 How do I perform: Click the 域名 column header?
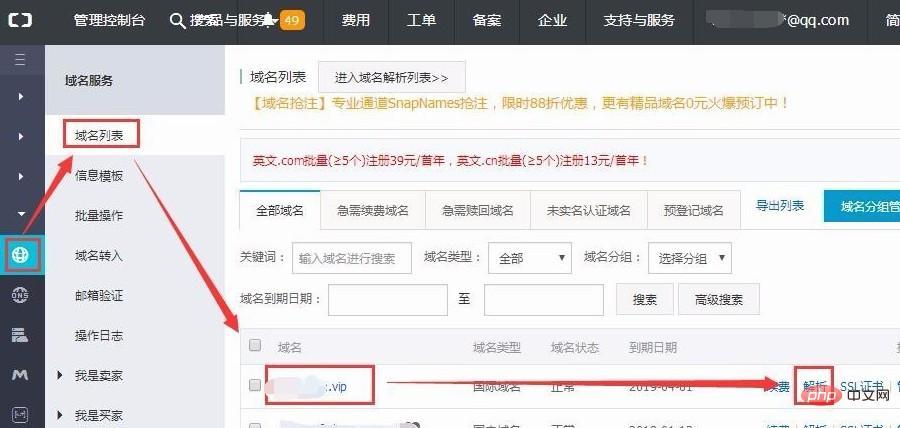[x=290, y=347]
